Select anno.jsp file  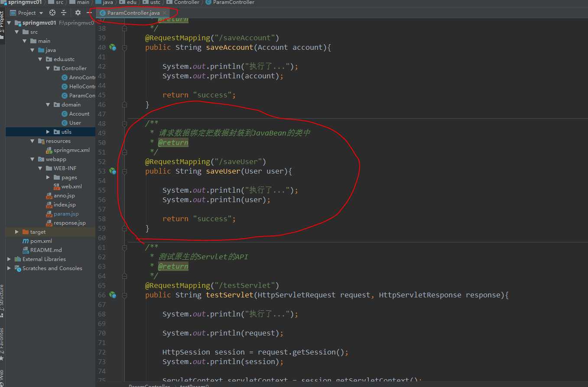[x=60, y=196]
